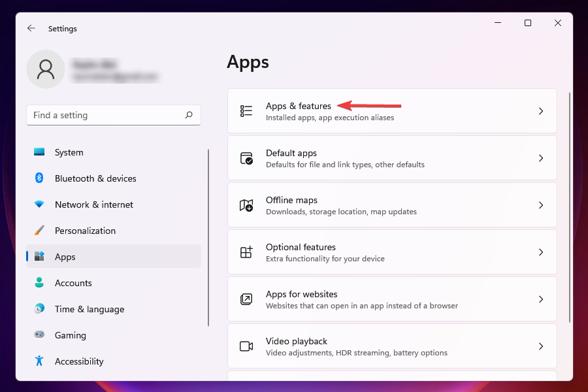Open the Default apps title
This screenshot has height=392, width=588.
point(291,153)
